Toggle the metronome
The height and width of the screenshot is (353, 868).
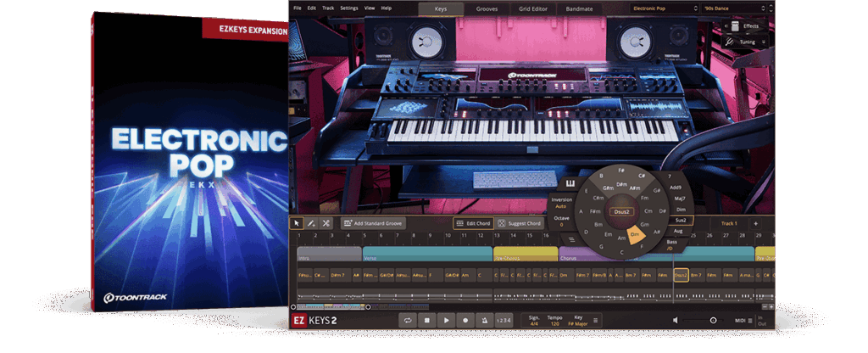coord(485,320)
